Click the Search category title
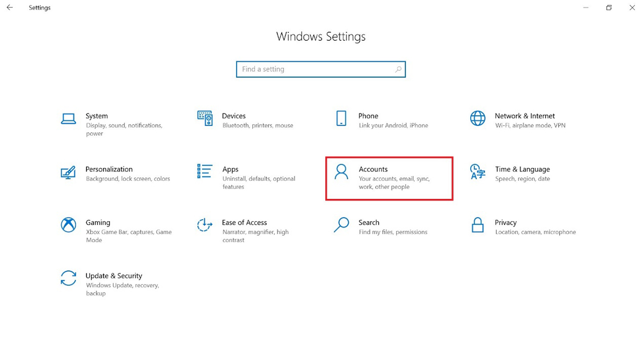Image resolution: width=644 pixels, height=340 pixels. point(369,222)
